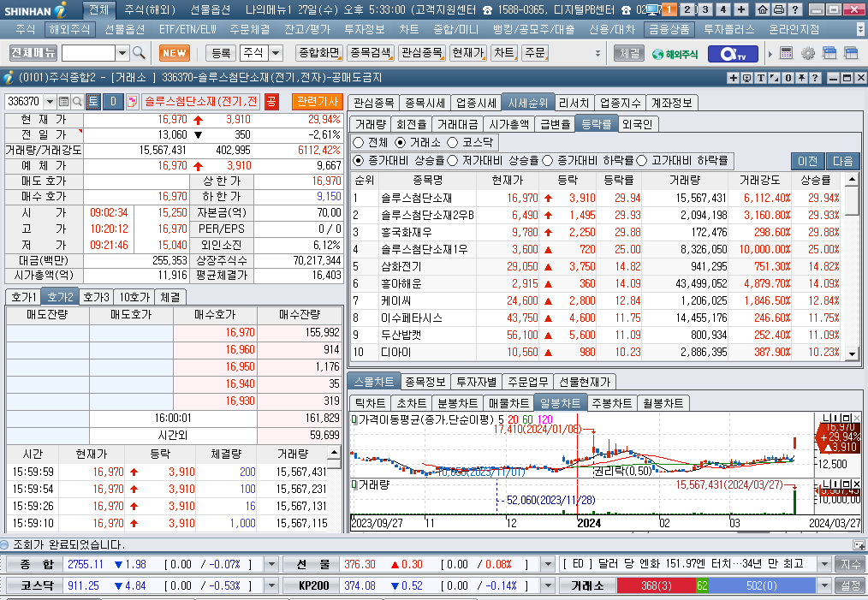Select 삼화전기 row in ranking list
The image size is (868, 600).
(596, 267)
